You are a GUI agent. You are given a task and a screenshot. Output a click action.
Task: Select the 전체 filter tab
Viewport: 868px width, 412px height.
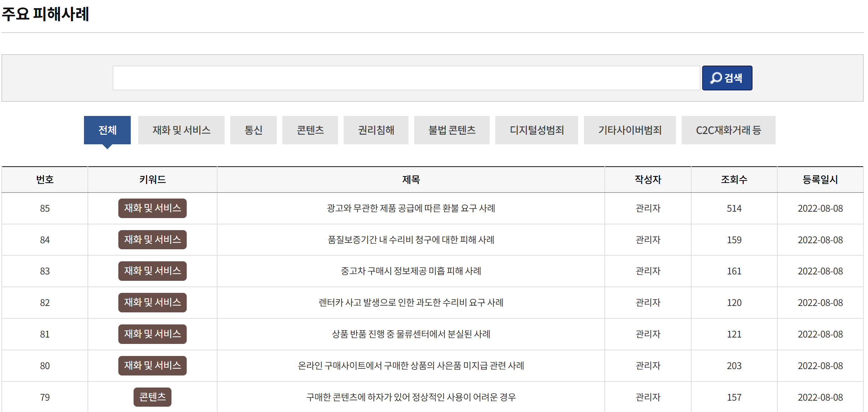pos(107,130)
